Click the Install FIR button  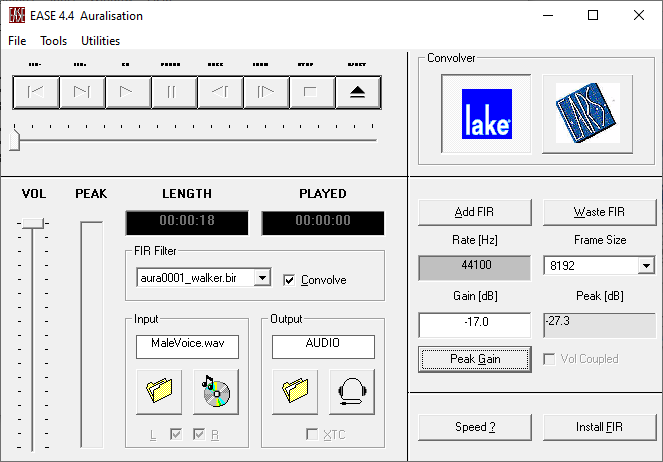599,427
